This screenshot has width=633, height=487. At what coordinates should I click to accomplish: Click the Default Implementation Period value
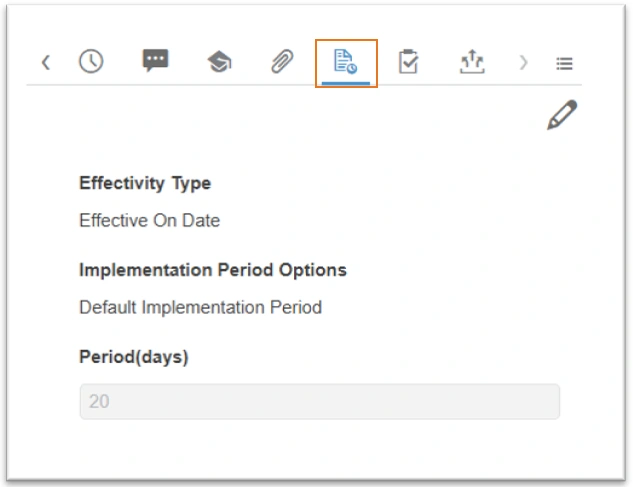click(200, 308)
